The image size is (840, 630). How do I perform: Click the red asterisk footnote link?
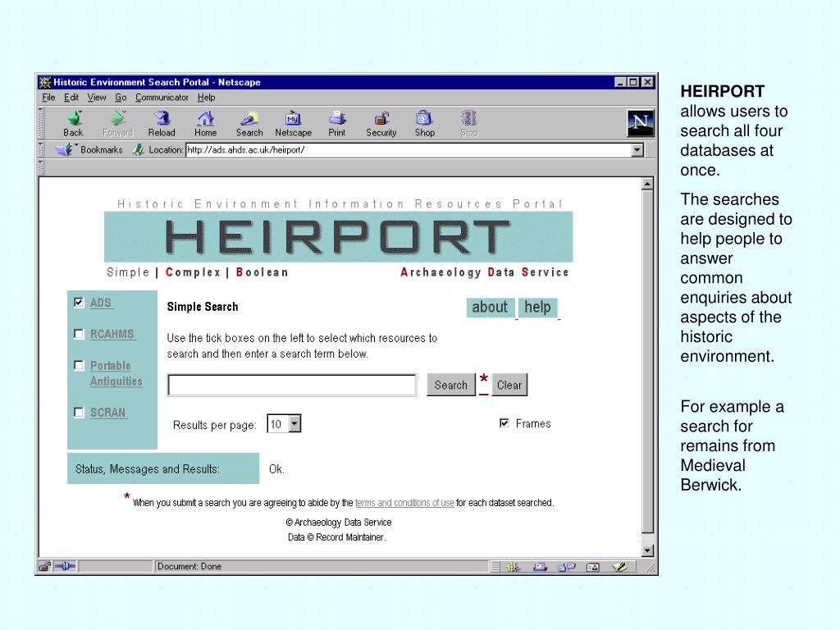pos(484,384)
